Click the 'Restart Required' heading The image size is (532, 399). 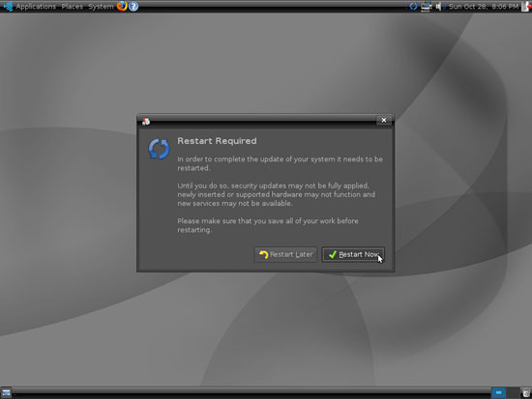click(x=217, y=141)
